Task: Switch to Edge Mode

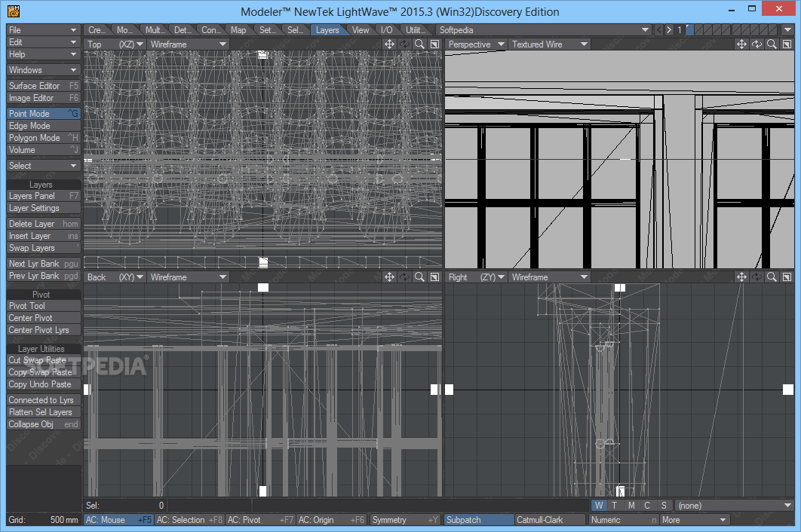Action: click(44, 126)
